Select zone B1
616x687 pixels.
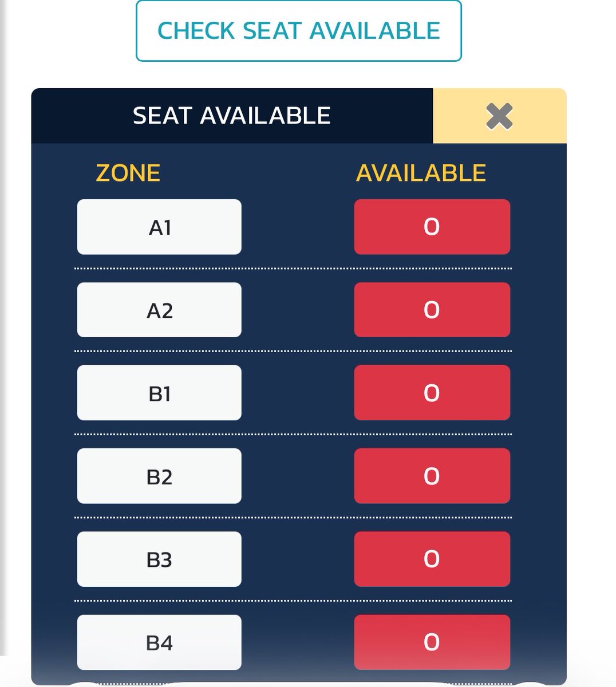coord(159,393)
